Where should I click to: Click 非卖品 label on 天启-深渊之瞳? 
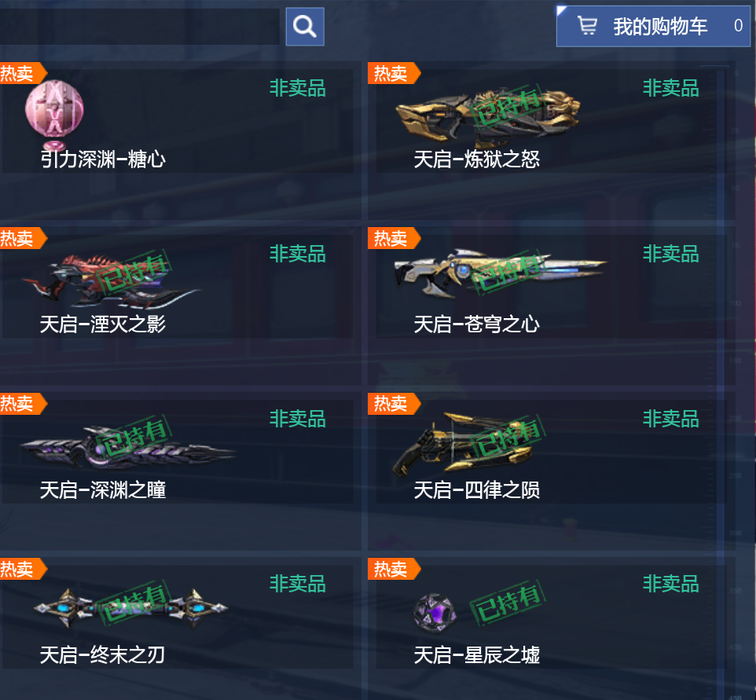pos(298,419)
